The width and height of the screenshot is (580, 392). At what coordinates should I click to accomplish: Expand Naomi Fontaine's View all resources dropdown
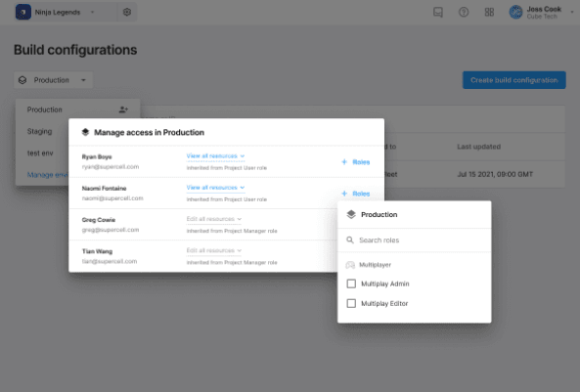[215, 188]
